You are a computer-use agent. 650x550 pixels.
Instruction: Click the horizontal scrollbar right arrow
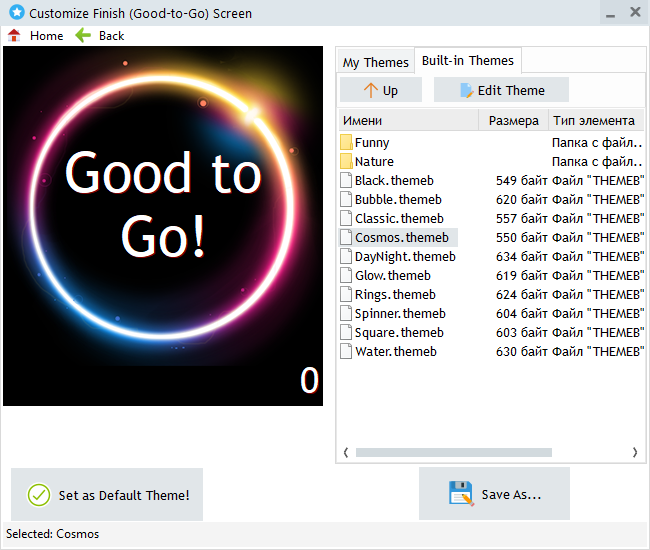[634, 453]
